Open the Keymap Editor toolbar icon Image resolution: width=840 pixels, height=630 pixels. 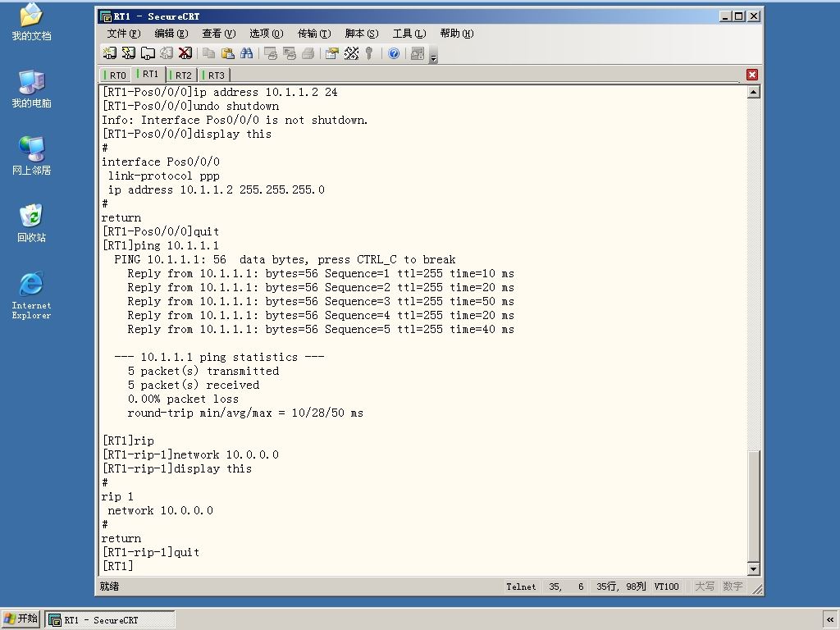[351, 53]
